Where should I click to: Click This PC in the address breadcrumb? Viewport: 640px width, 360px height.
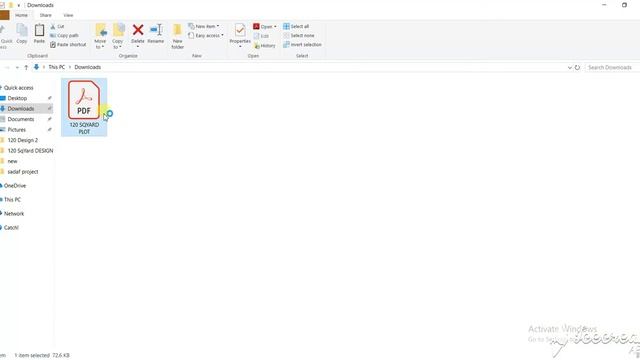(x=56, y=67)
